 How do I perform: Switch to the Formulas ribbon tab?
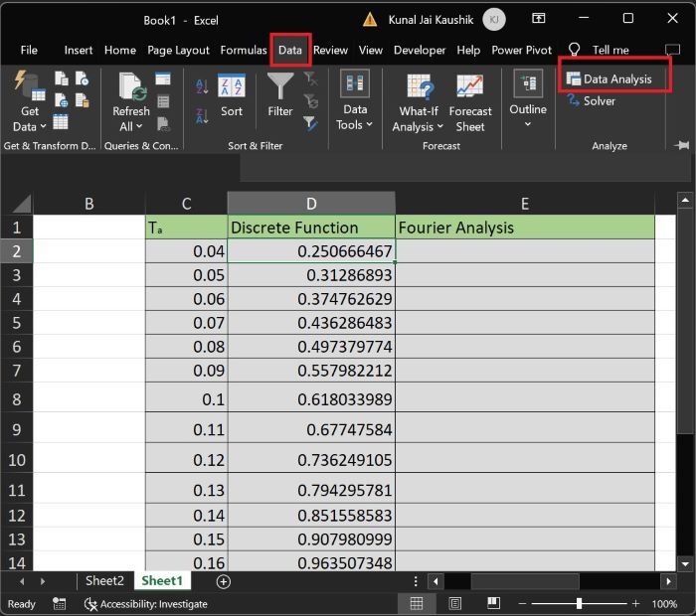tap(244, 50)
